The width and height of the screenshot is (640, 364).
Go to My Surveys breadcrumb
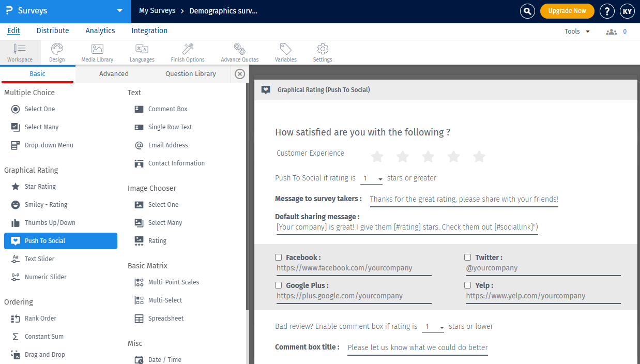tap(157, 11)
